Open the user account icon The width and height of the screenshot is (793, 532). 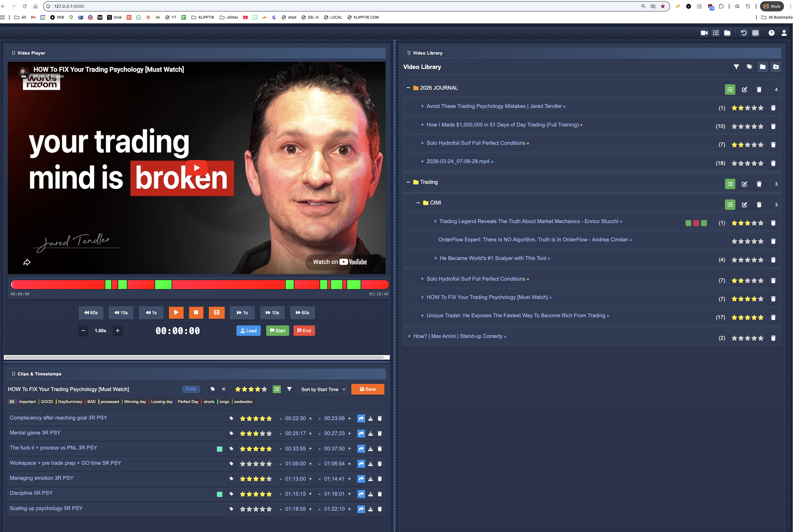(784, 33)
